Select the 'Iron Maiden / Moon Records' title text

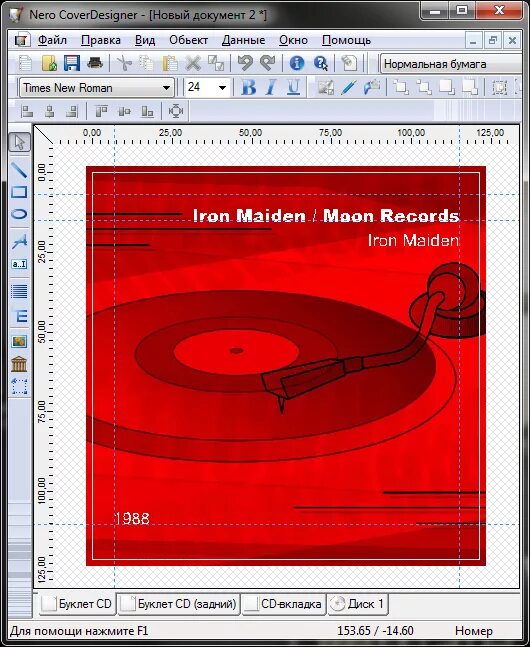[326, 216]
